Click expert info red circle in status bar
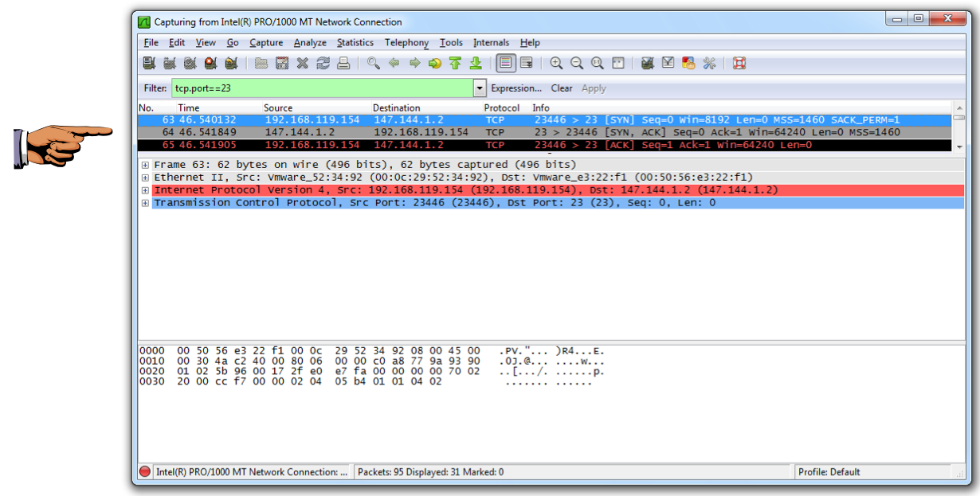 pos(145,472)
